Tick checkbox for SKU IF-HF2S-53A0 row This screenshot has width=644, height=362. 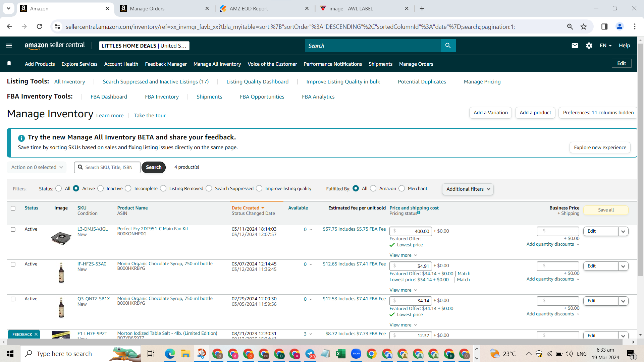coord(13,264)
